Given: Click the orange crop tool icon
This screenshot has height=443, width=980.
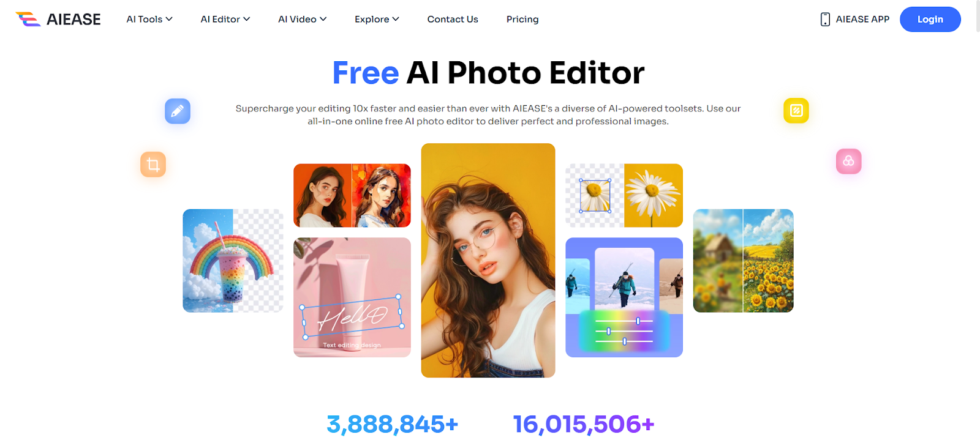Looking at the screenshot, I should click(153, 165).
